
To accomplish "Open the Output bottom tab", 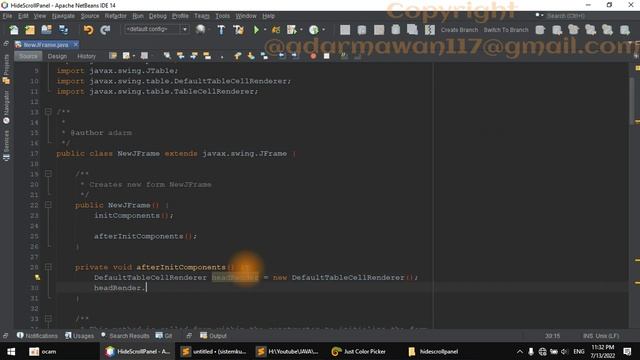I will pyautogui.click(x=213, y=336).
